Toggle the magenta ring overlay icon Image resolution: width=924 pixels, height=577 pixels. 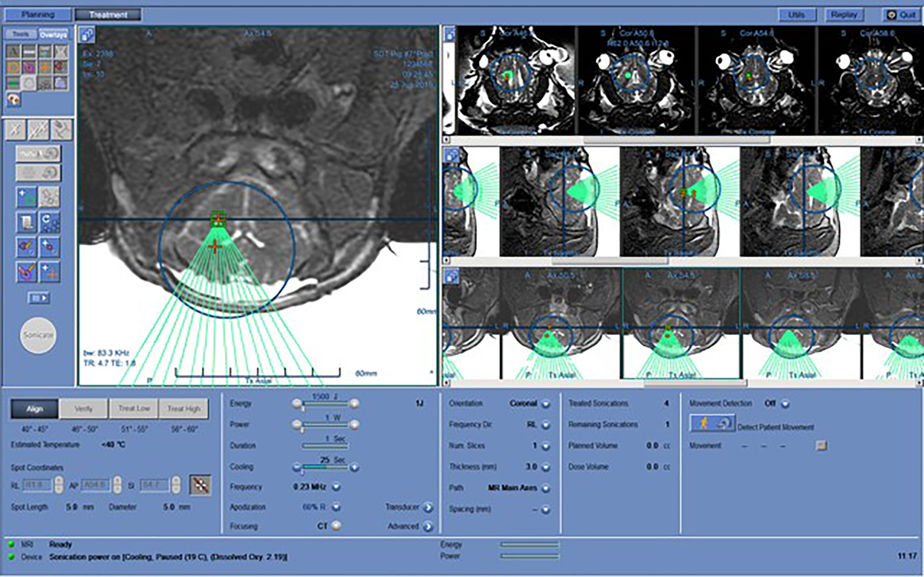(29, 67)
